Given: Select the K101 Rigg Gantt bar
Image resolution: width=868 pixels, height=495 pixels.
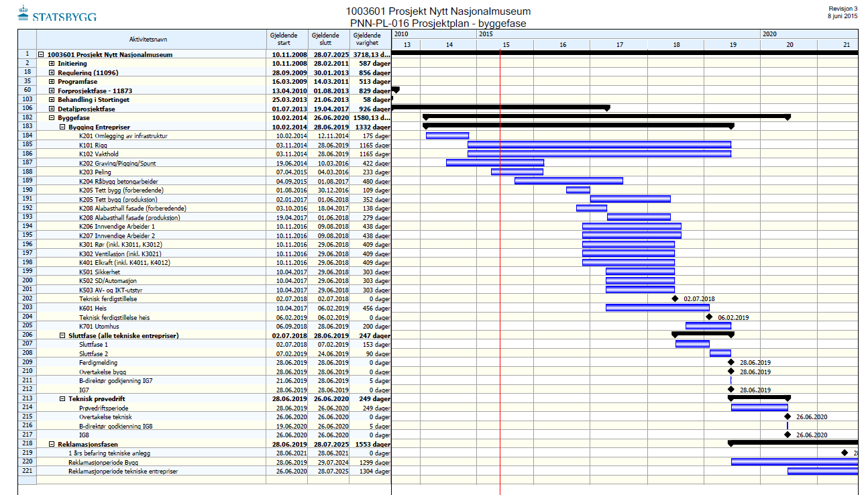Looking at the screenshot, I should tap(599, 145).
